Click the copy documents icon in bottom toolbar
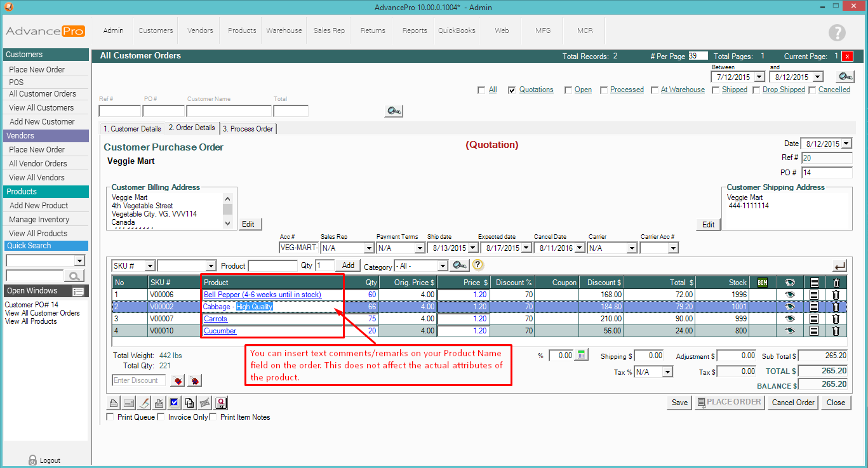The width and height of the screenshot is (868, 468). click(189, 403)
